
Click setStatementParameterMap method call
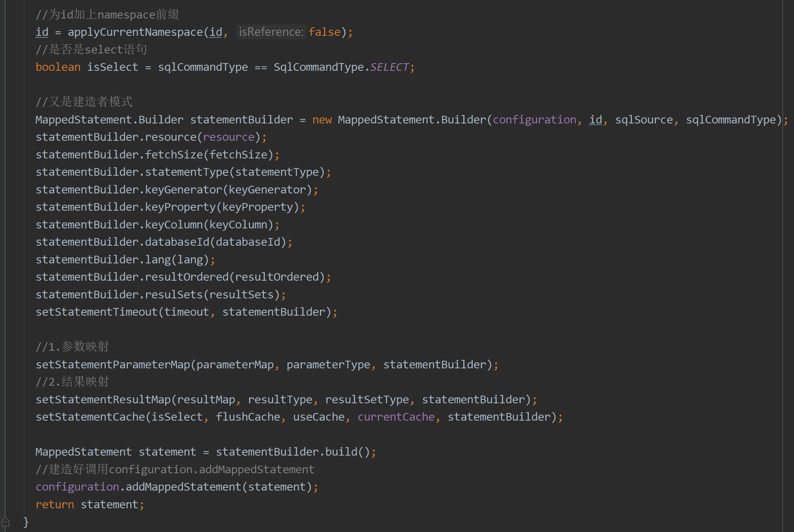point(113,365)
